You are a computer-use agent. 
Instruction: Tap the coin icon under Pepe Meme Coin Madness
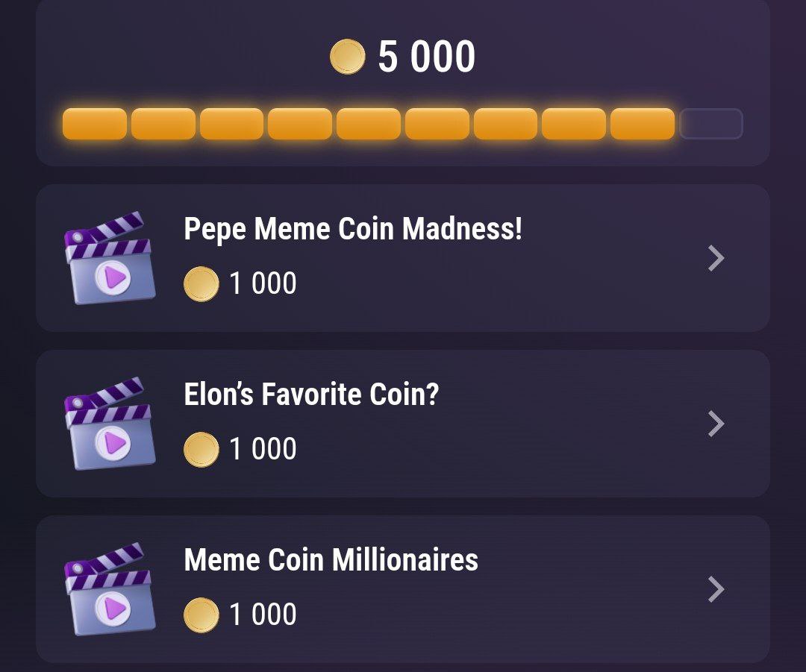pyautogui.click(x=201, y=283)
